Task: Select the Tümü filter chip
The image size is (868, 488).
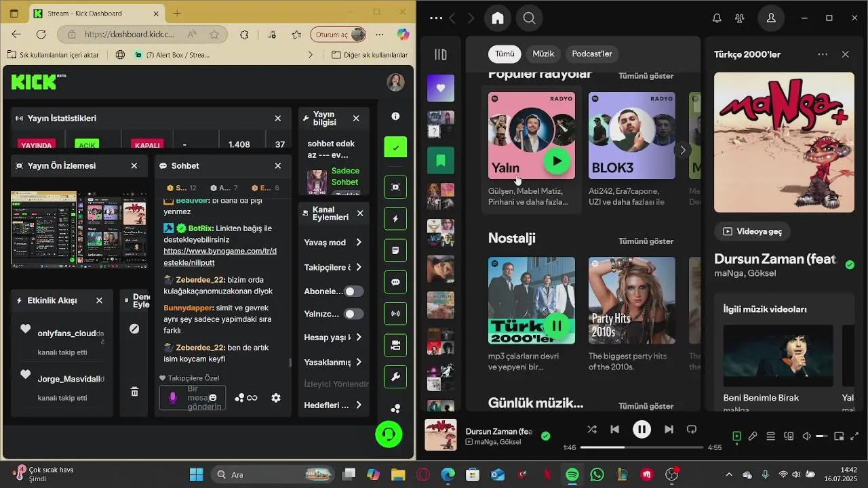Action: (505, 54)
